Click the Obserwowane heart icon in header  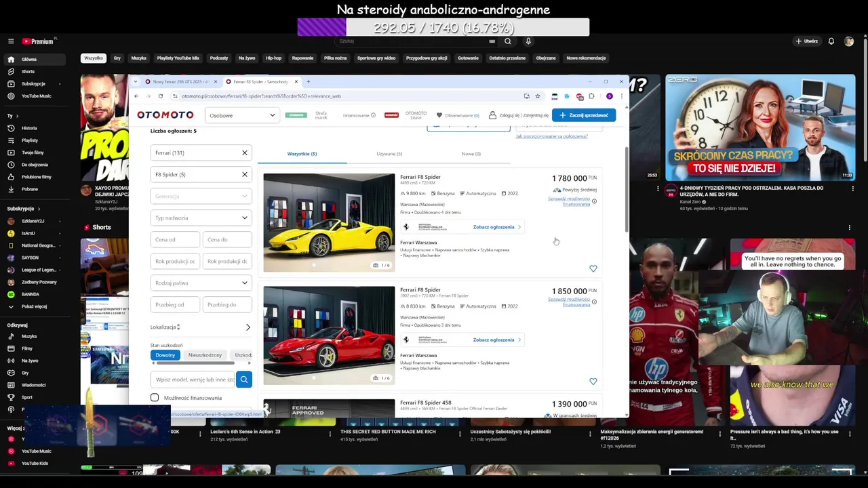(439, 115)
